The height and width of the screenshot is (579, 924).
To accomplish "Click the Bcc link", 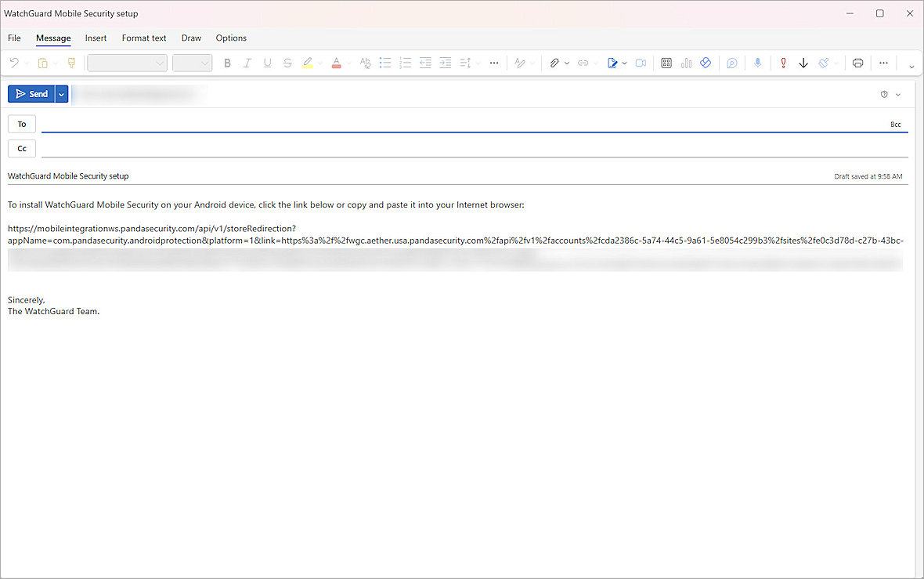I will [x=896, y=124].
